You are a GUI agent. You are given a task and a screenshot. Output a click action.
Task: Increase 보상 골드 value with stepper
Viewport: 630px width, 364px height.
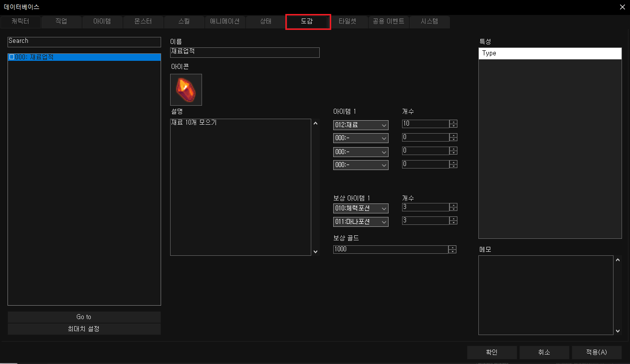452,247
